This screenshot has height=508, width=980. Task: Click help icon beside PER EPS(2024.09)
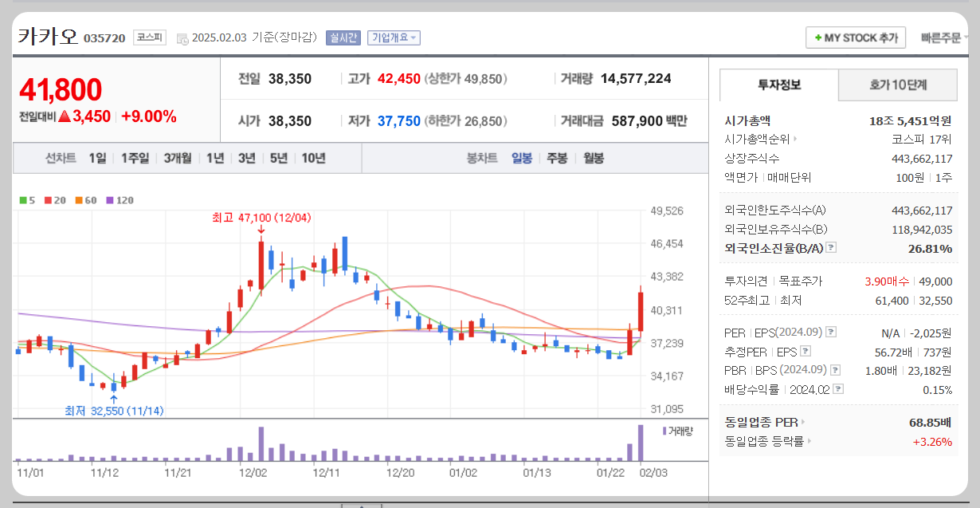coord(831,332)
